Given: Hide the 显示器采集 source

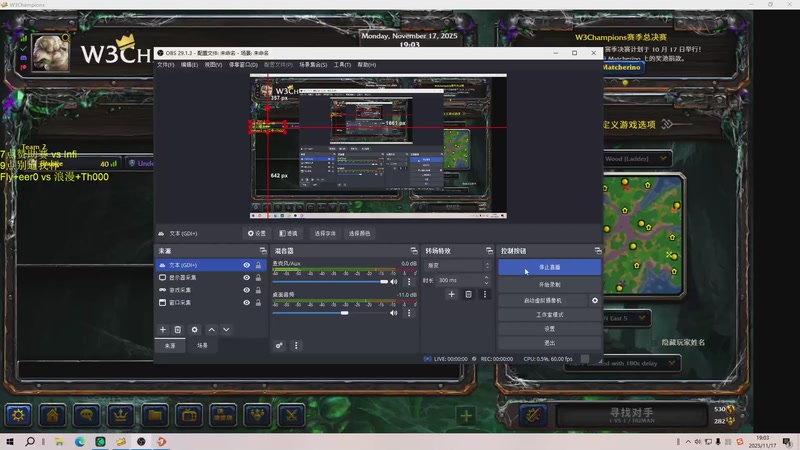Looking at the screenshot, I should pos(246,278).
